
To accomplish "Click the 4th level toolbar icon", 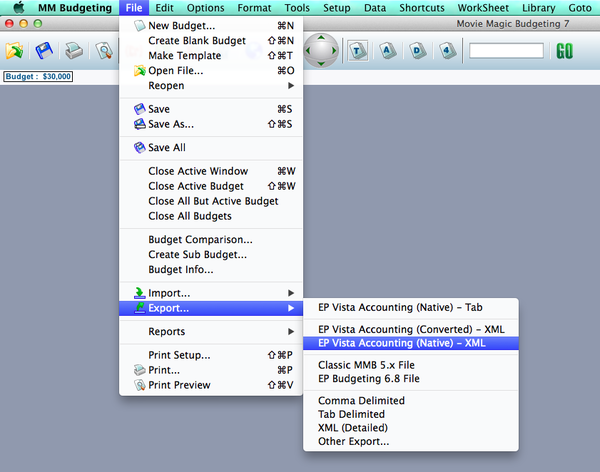I will tap(447, 51).
